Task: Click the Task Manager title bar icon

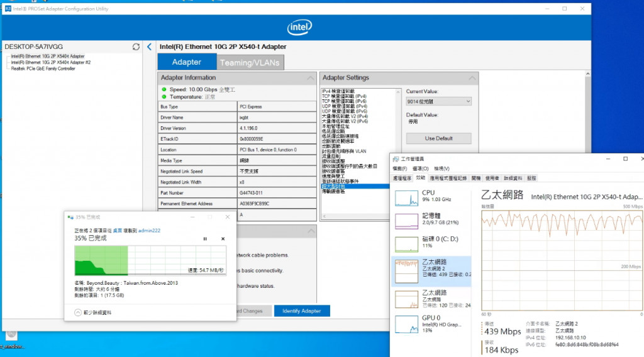Action: pyautogui.click(x=396, y=159)
